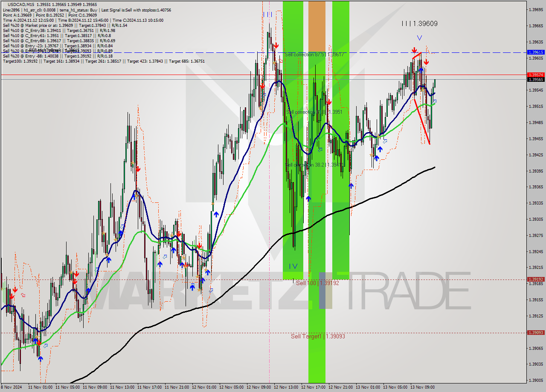
Task: Click the '11 Nov 09:00' time label
Action: 95,387
